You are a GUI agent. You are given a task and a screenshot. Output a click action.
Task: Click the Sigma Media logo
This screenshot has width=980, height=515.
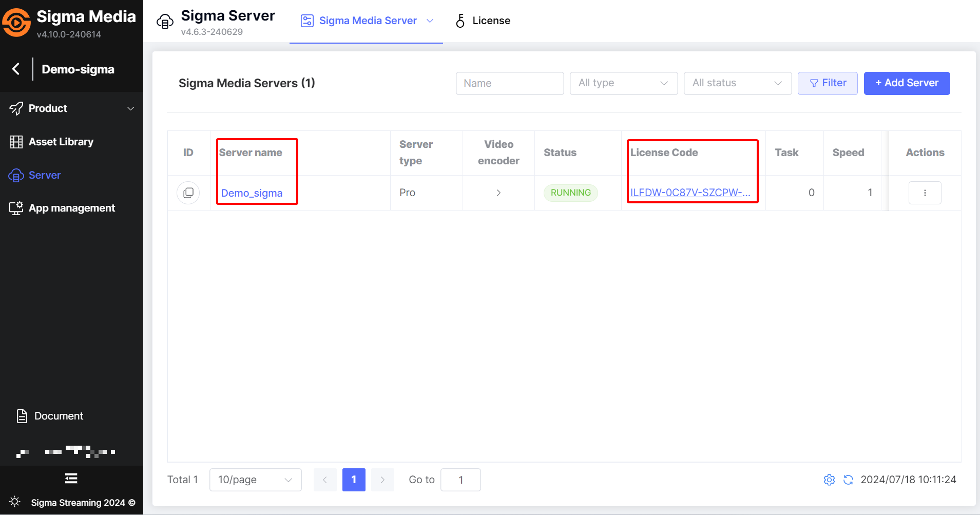16,23
